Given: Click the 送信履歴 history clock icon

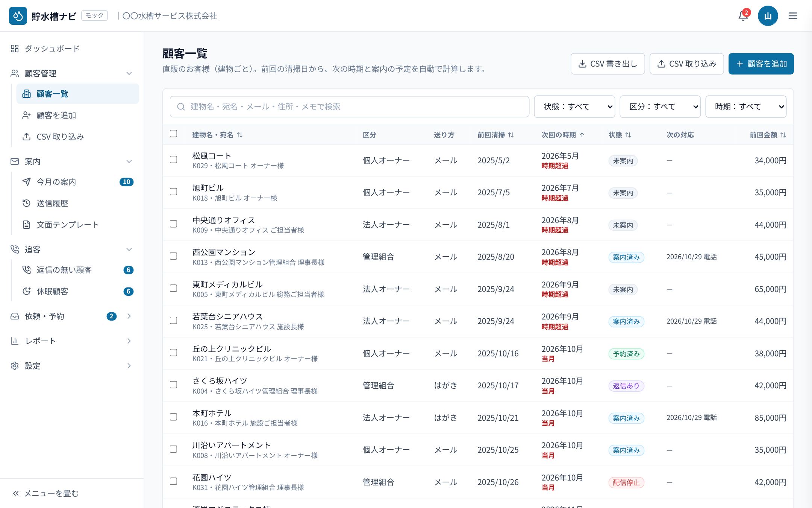Looking at the screenshot, I should tap(26, 203).
